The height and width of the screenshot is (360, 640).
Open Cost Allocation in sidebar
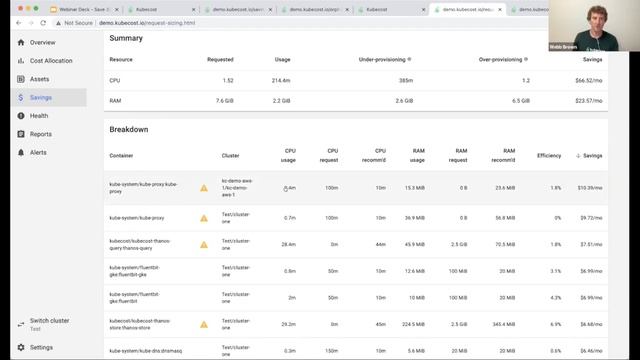pos(51,61)
